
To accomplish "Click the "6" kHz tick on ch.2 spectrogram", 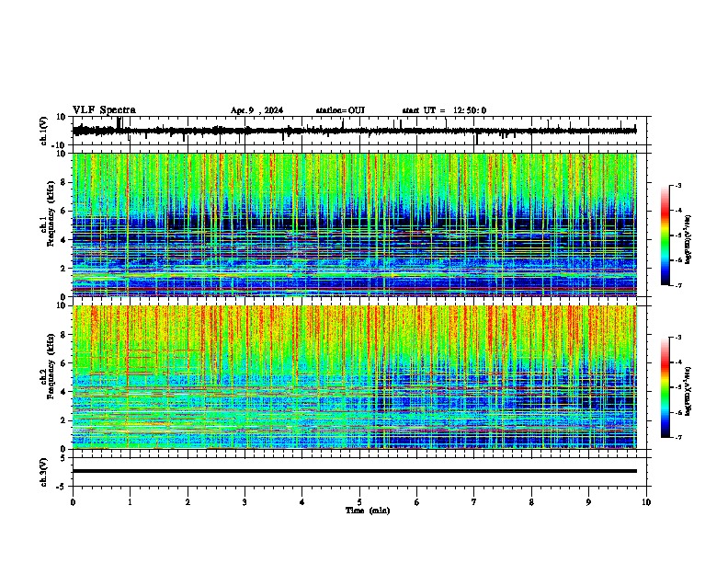I will pos(64,363).
